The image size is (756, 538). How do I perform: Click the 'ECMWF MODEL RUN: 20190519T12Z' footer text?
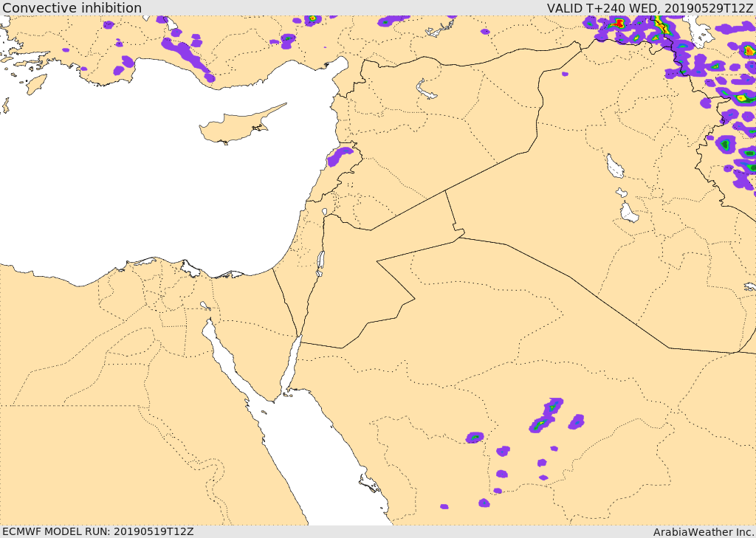pos(98,531)
